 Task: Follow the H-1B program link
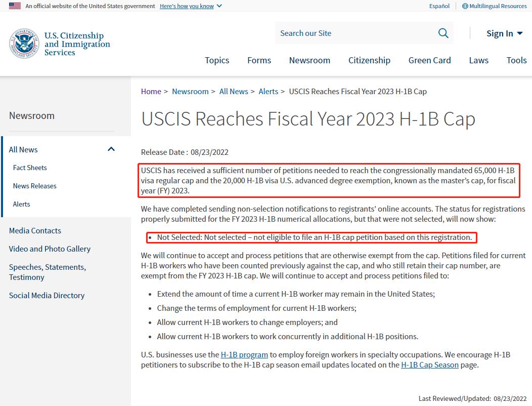point(244,354)
